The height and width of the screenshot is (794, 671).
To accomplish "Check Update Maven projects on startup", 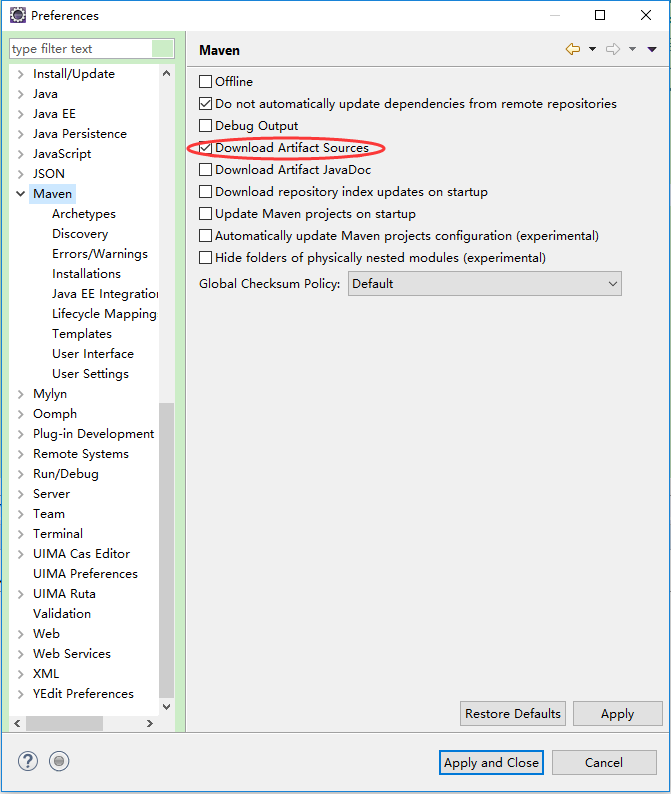I will (x=205, y=214).
